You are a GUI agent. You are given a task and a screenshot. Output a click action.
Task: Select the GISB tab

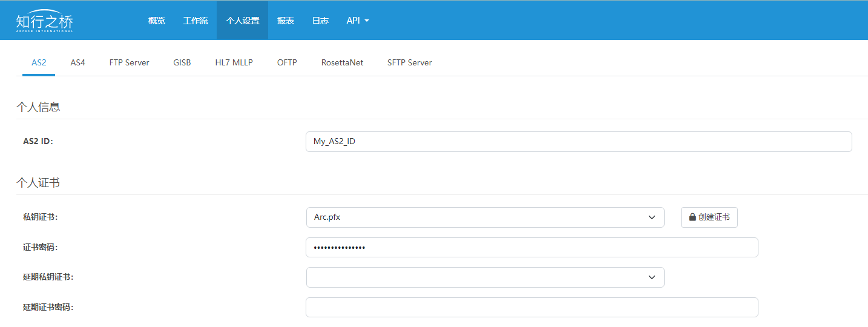pos(182,62)
